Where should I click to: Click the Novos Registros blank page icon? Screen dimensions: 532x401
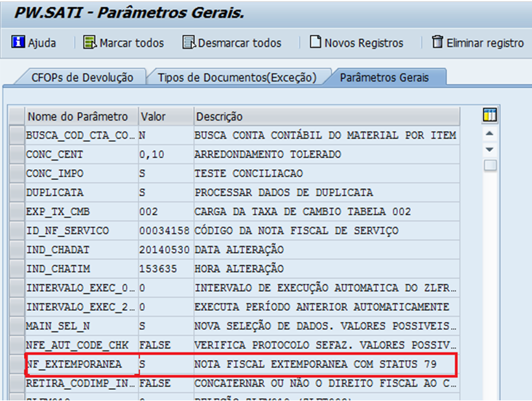click(315, 42)
